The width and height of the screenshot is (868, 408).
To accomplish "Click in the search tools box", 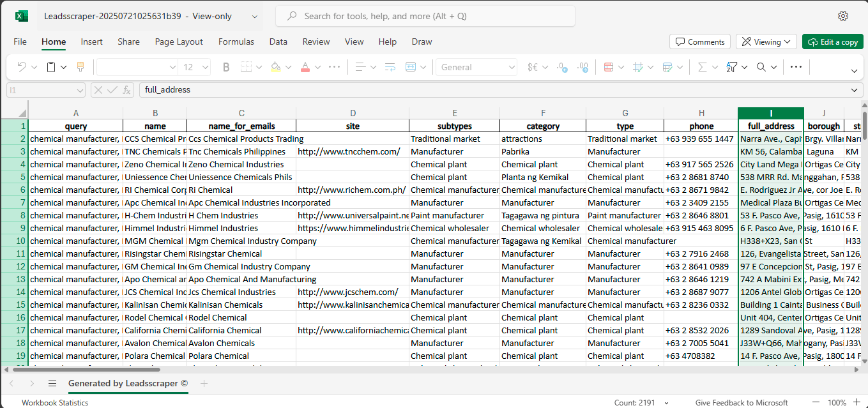I will pyautogui.click(x=425, y=16).
